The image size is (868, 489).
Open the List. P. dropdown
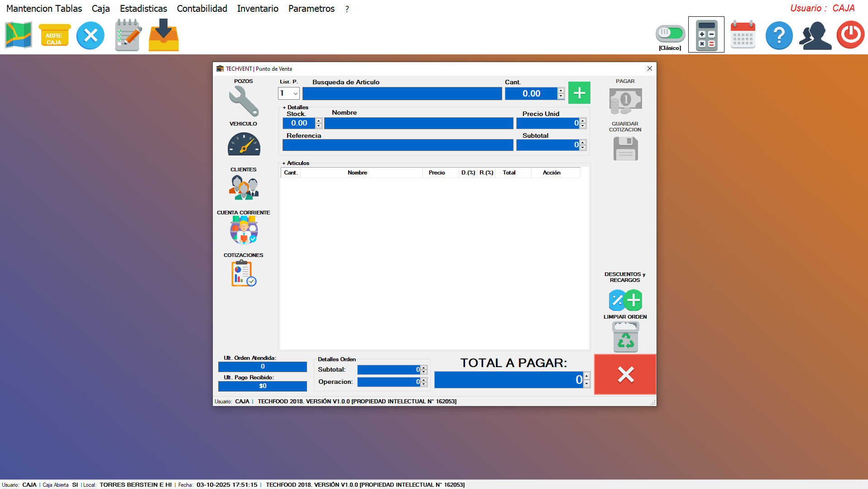[x=295, y=93]
